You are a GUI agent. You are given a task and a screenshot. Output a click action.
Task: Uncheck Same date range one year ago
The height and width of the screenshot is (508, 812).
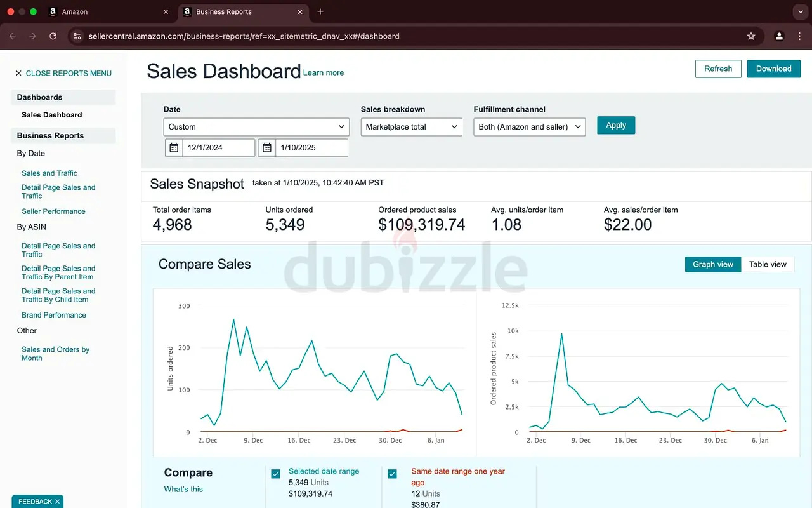(392, 474)
